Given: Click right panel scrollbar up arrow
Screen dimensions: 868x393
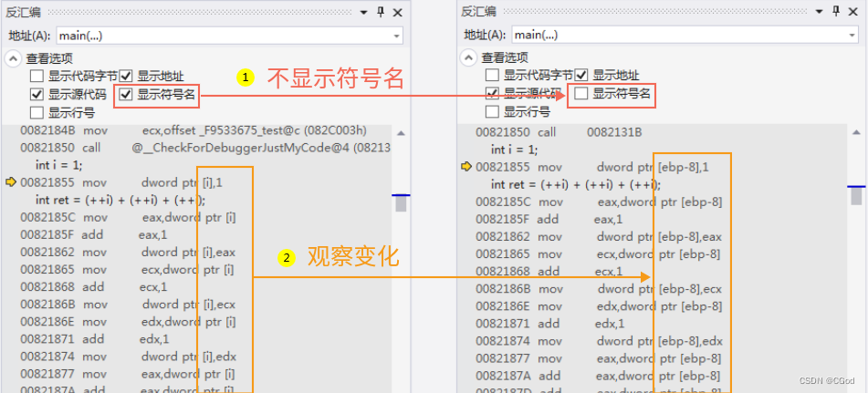Looking at the screenshot, I should coord(857,132).
